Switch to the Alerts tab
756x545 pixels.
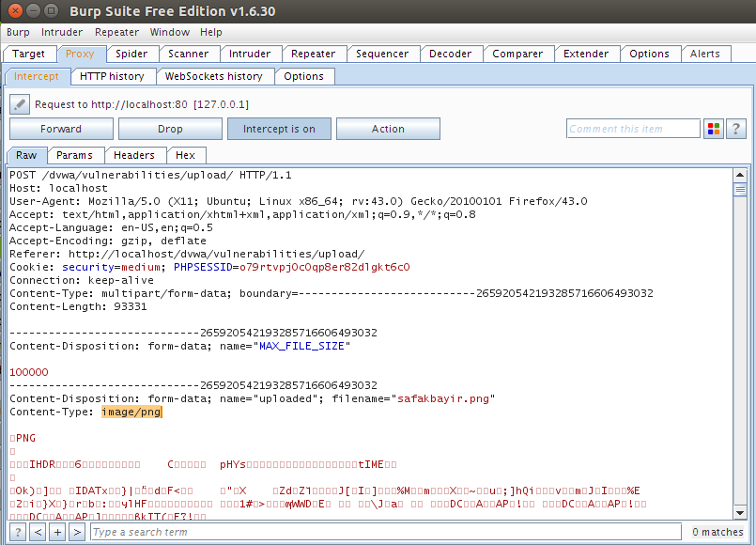pos(705,54)
